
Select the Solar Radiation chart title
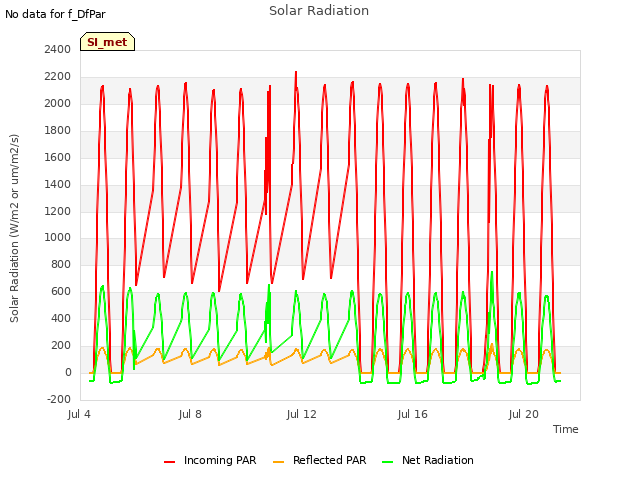pos(319,11)
